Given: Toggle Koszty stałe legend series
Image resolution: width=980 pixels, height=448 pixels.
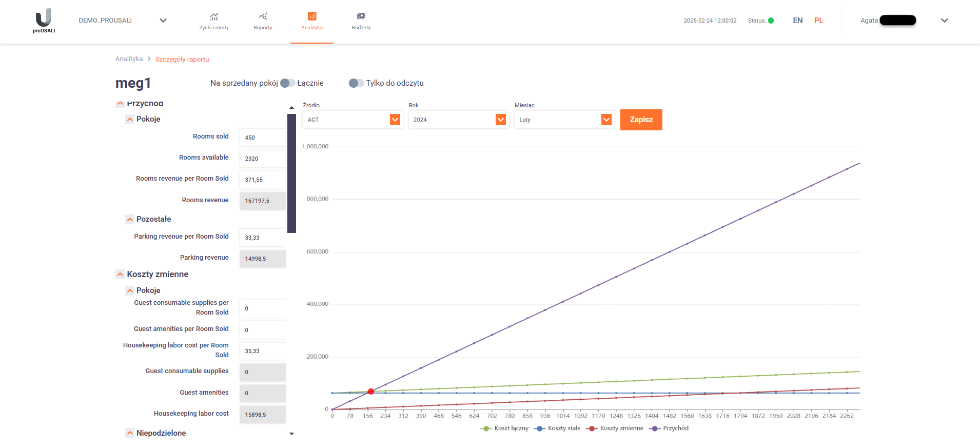Looking at the screenshot, I should click(557, 428).
